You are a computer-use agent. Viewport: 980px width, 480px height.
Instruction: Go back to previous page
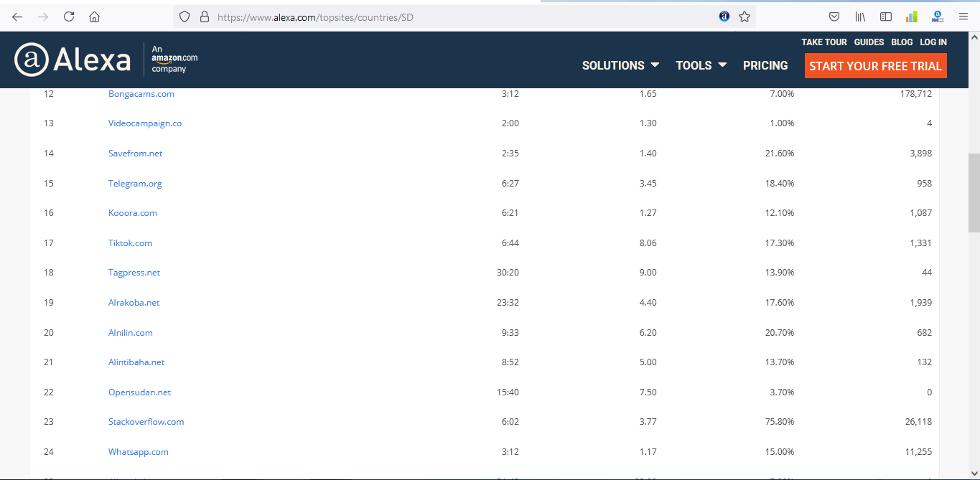17,17
